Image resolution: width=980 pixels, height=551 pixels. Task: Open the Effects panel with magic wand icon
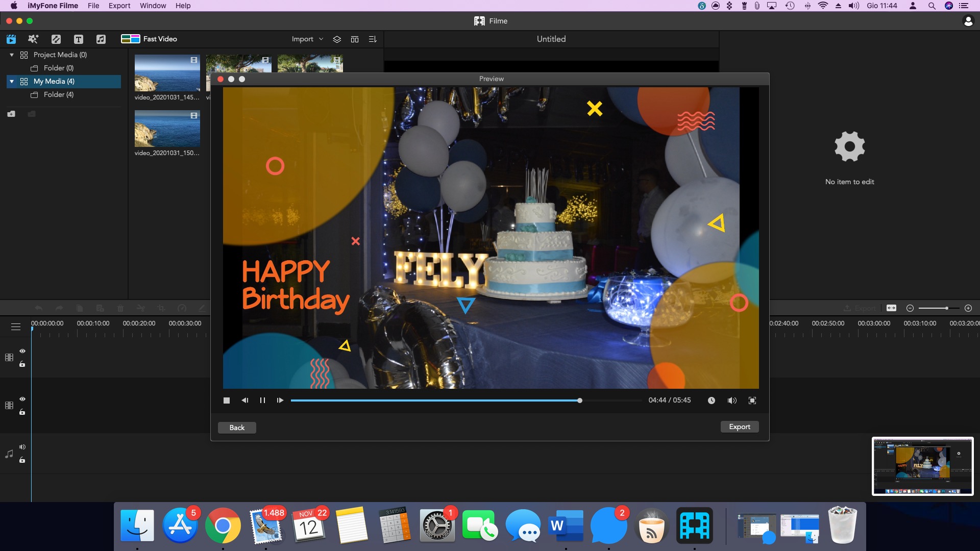(x=33, y=39)
